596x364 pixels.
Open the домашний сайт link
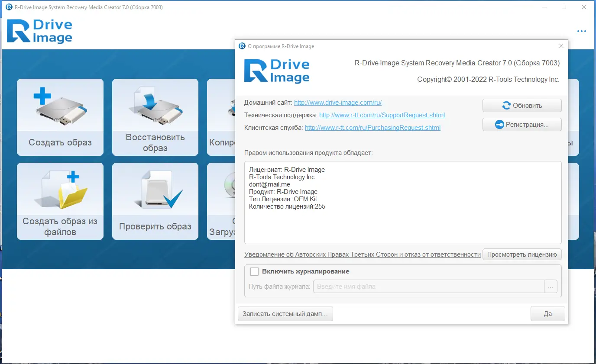337,103
